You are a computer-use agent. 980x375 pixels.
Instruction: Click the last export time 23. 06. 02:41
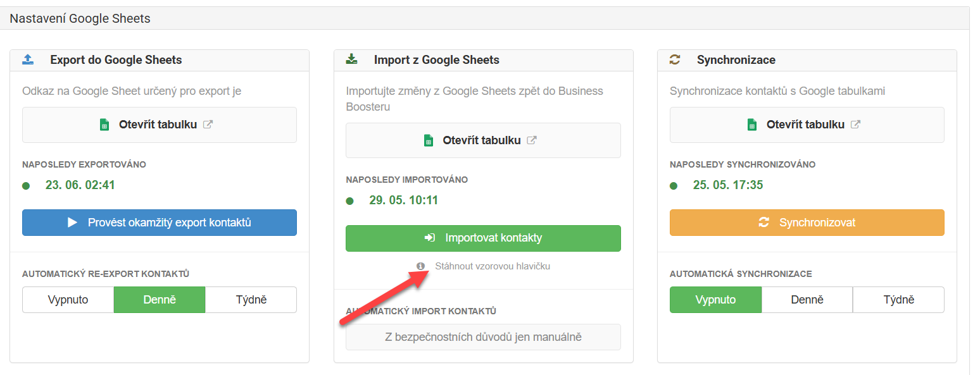(80, 185)
